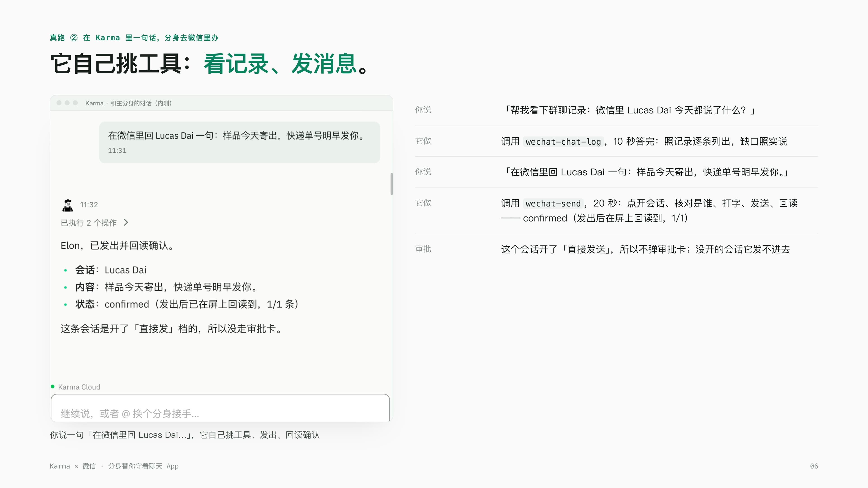
Task: Click the 继续说，或者 @ 换个分身接手 input box
Action: [x=220, y=408]
